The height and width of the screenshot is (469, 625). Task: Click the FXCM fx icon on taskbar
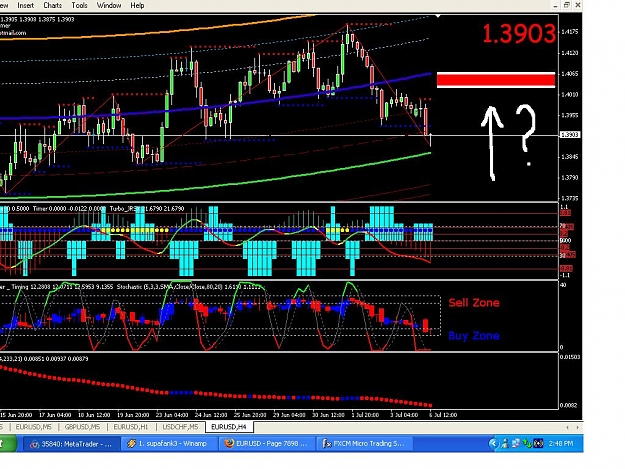click(x=327, y=443)
